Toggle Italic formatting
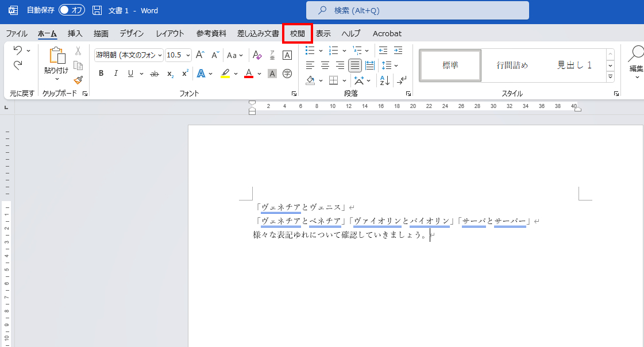The width and height of the screenshot is (644, 347). pos(116,74)
